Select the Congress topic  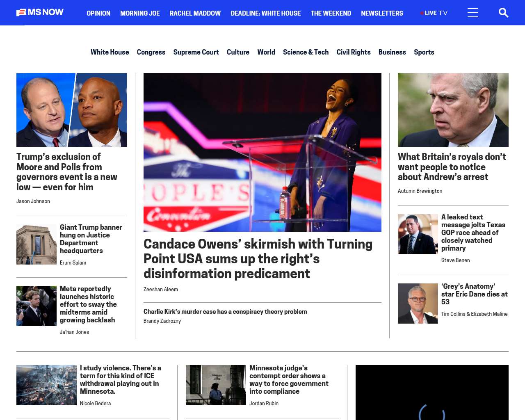point(151,52)
